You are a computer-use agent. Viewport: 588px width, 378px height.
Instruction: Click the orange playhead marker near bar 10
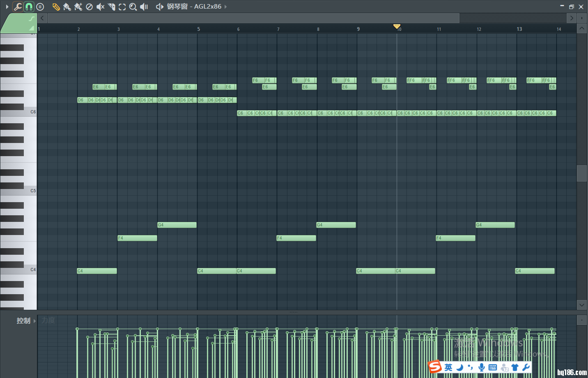[x=397, y=27]
